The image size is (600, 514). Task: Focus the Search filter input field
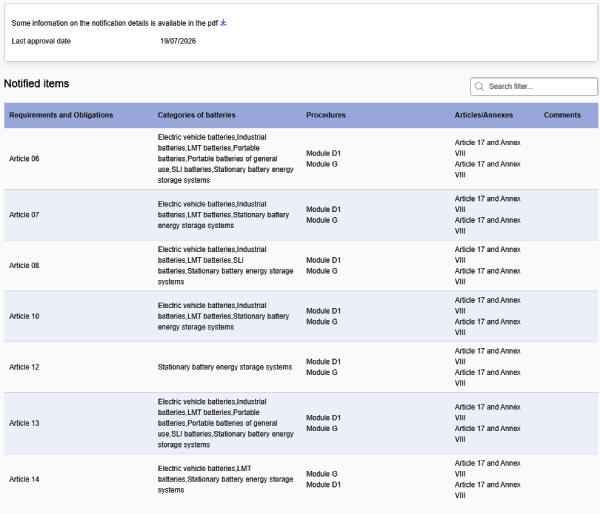click(534, 86)
